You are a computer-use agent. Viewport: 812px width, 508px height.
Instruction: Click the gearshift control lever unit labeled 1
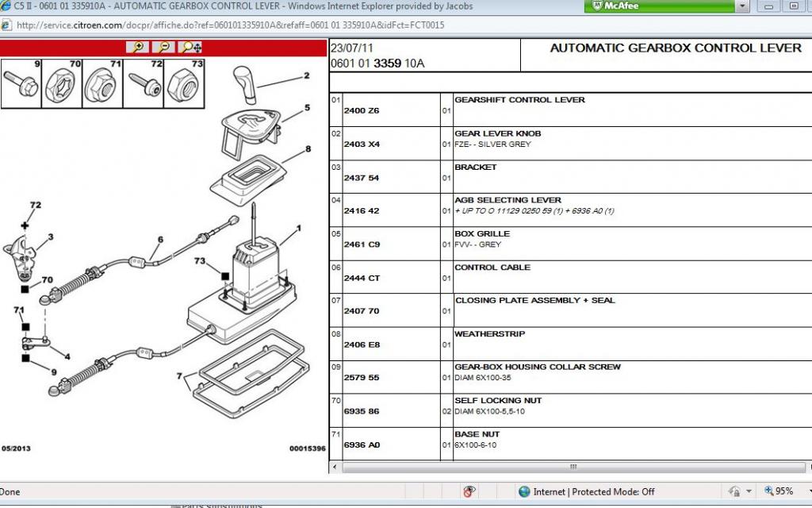point(258,270)
